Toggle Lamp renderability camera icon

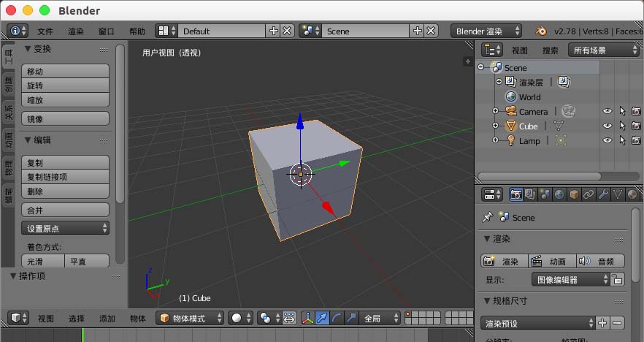636,140
